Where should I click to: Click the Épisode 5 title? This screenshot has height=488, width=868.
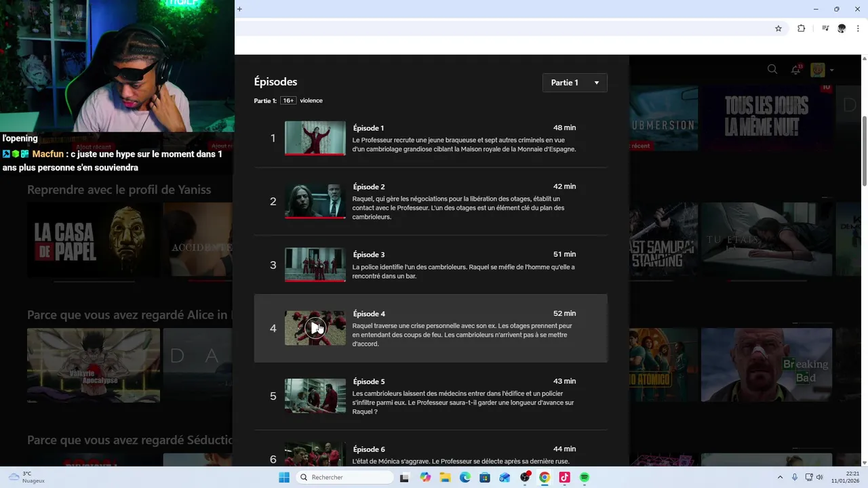369,382
